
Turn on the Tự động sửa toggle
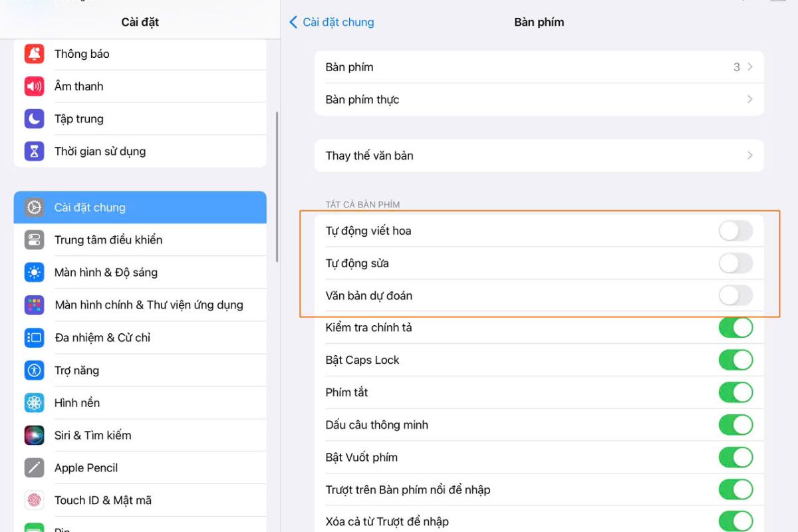pos(735,263)
